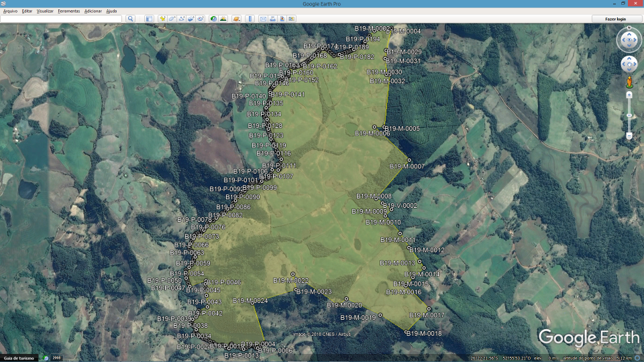Click placemark label B19-P-0034
Image resolution: width=644 pixels, height=362 pixels.
(194, 336)
